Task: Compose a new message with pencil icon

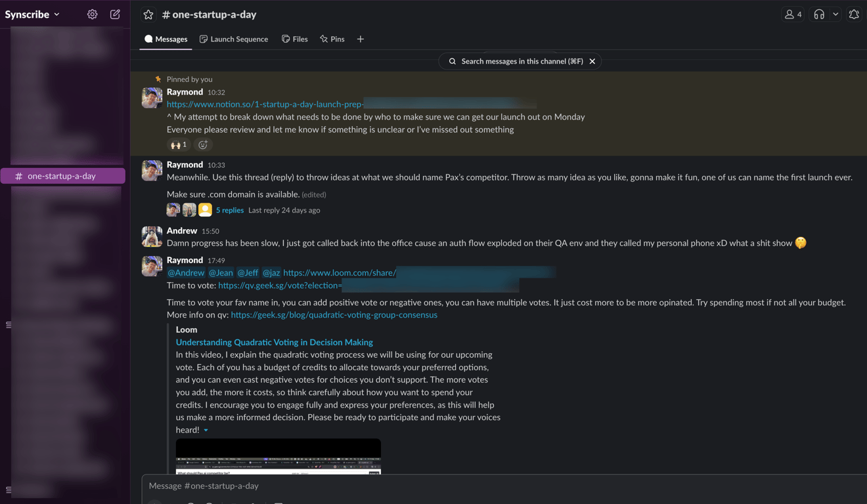Action: coord(115,14)
